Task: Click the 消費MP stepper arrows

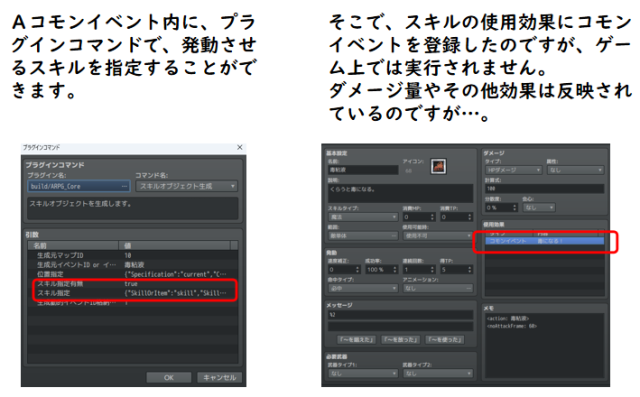Action: 432,217
